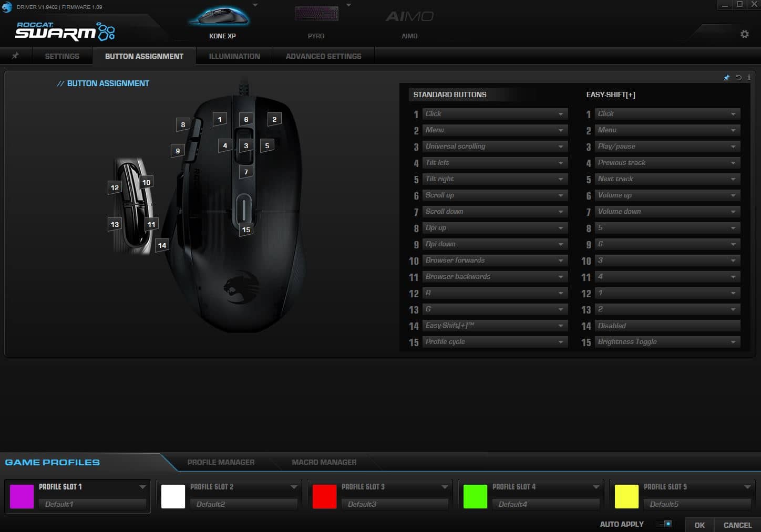Click Easy-Shift button 14 Disabled field
Image resolution: width=761 pixels, height=532 pixels.
667,326
